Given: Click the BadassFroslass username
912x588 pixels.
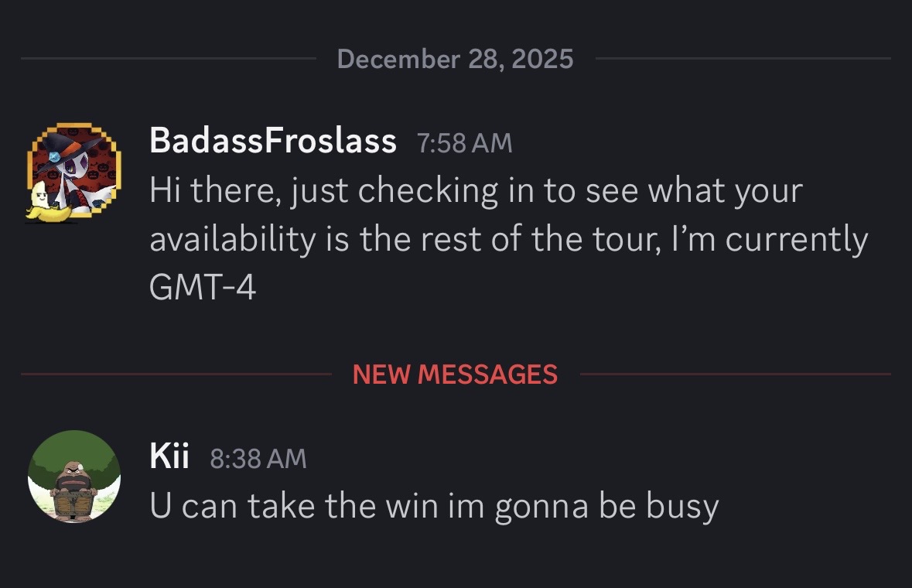Looking at the screenshot, I should [x=272, y=141].
